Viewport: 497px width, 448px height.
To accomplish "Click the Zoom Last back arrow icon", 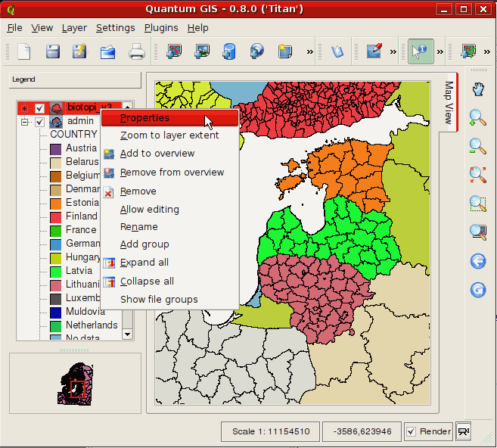I will (x=478, y=262).
